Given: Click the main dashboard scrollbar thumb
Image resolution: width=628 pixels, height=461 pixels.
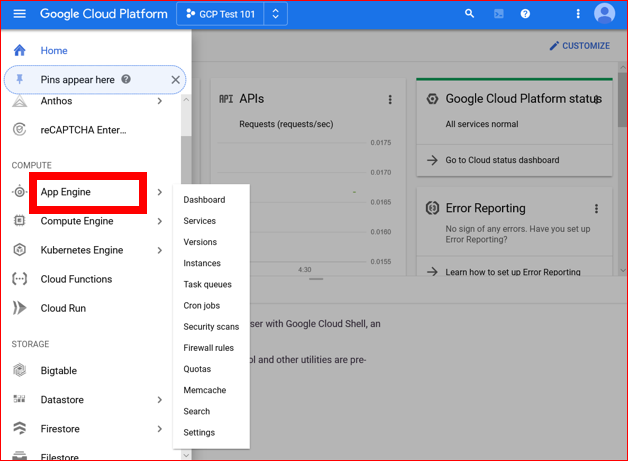Looking at the screenshot, I should (622, 100).
